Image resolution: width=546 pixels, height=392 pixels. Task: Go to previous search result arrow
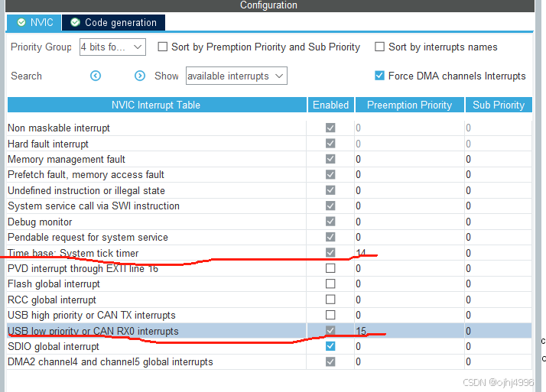point(96,76)
